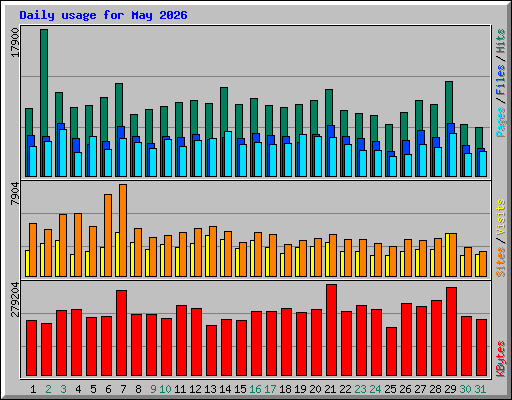Select the orange visits bar for day 1

(33, 250)
